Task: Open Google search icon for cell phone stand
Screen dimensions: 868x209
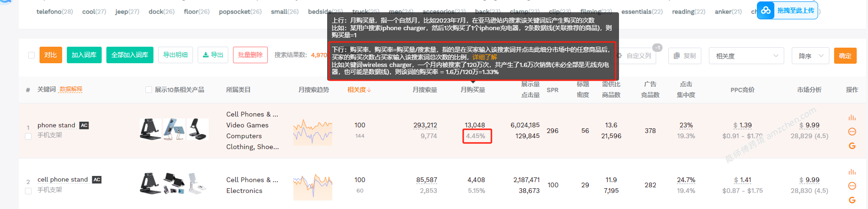Action: 852,200
